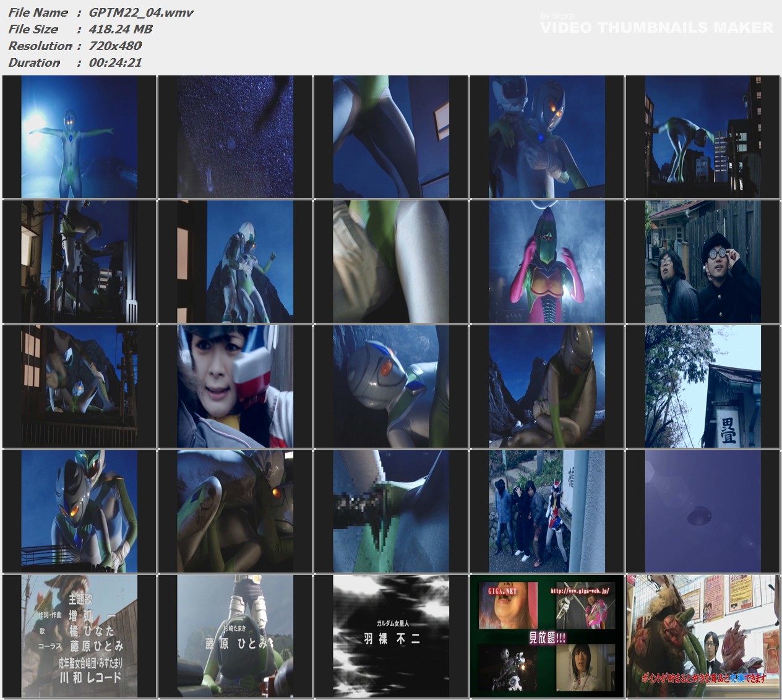Viewport: 782px width, 700px height.
Task: Select thumbnail of silver helmet with orange eye lying down
Action: 391,386
